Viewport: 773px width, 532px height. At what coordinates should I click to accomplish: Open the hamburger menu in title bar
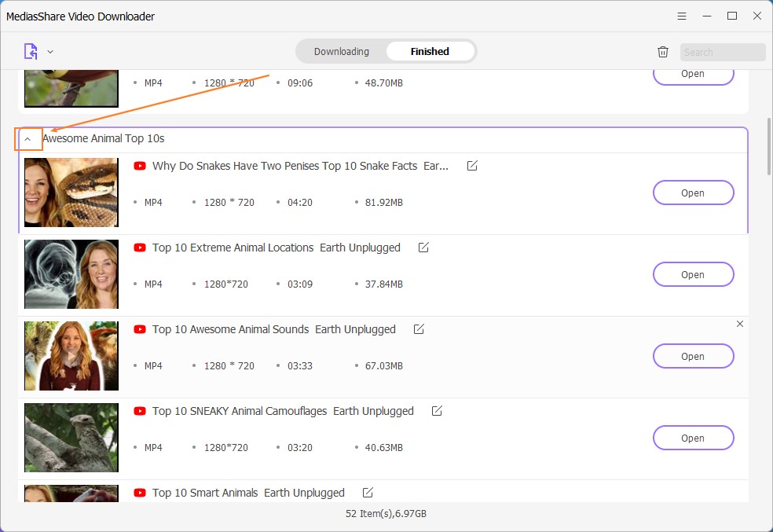pyautogui.click(x=682, y=16)
